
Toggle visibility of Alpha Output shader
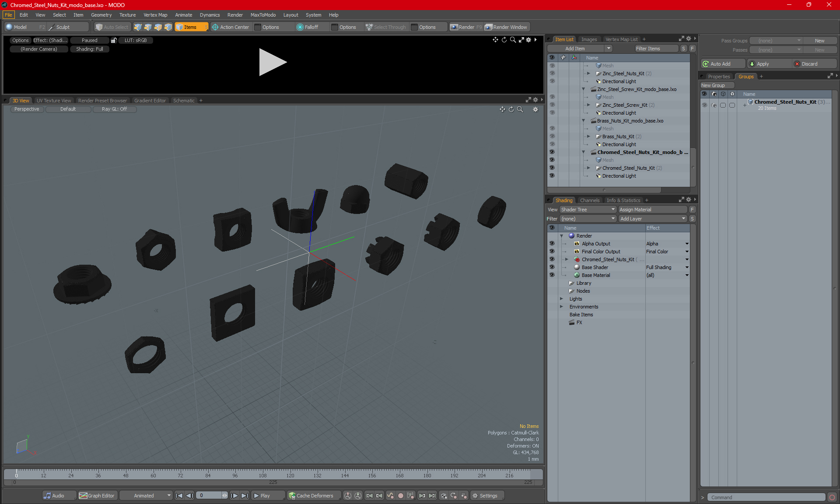[552, 244]
